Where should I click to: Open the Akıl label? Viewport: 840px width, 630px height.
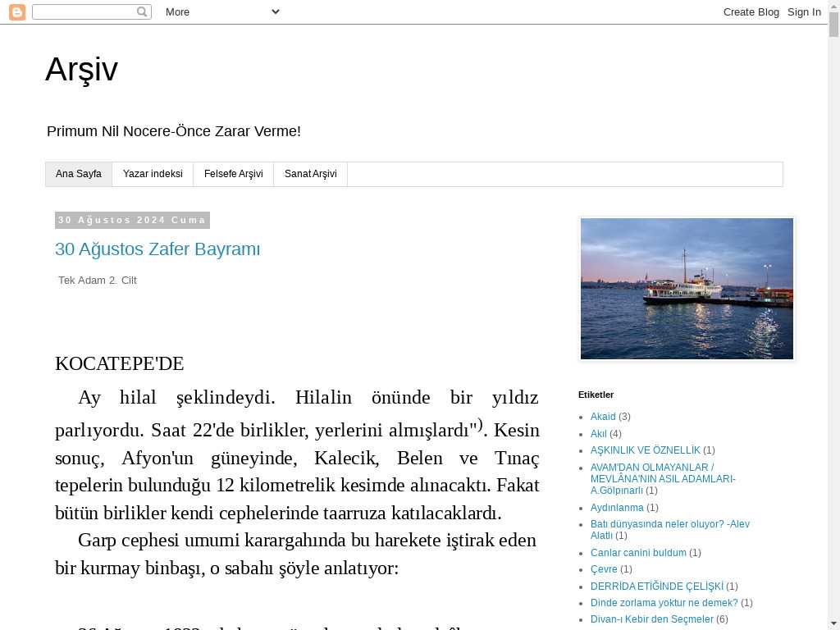pyautogui.click(x=598, y=434)
